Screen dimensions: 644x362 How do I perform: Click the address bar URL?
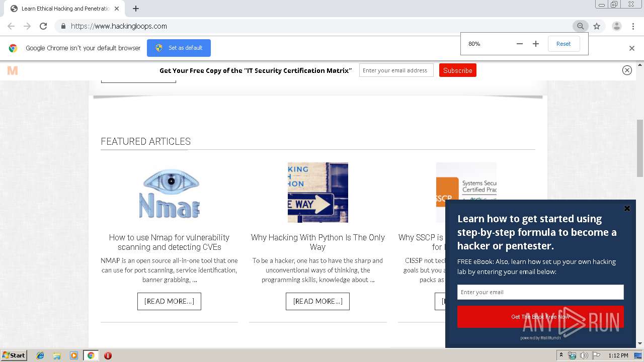coord(119,26)
